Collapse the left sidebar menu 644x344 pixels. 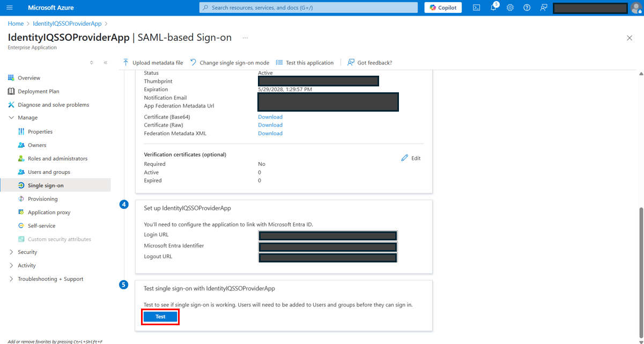(106, 63)
